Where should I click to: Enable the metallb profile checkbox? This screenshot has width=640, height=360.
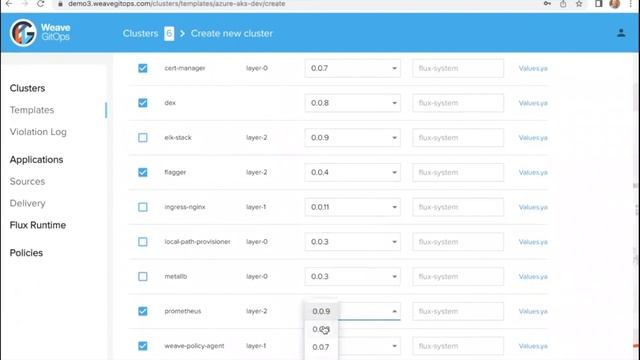[x=142, y=276]
